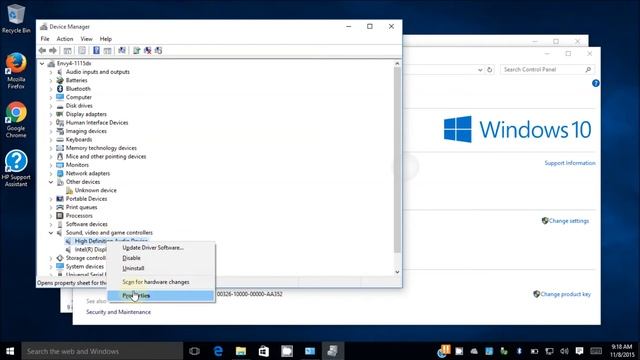Viewport: 640px width, 360px height.
Task: Select the Computer tree item
Action: click(79, 97)
